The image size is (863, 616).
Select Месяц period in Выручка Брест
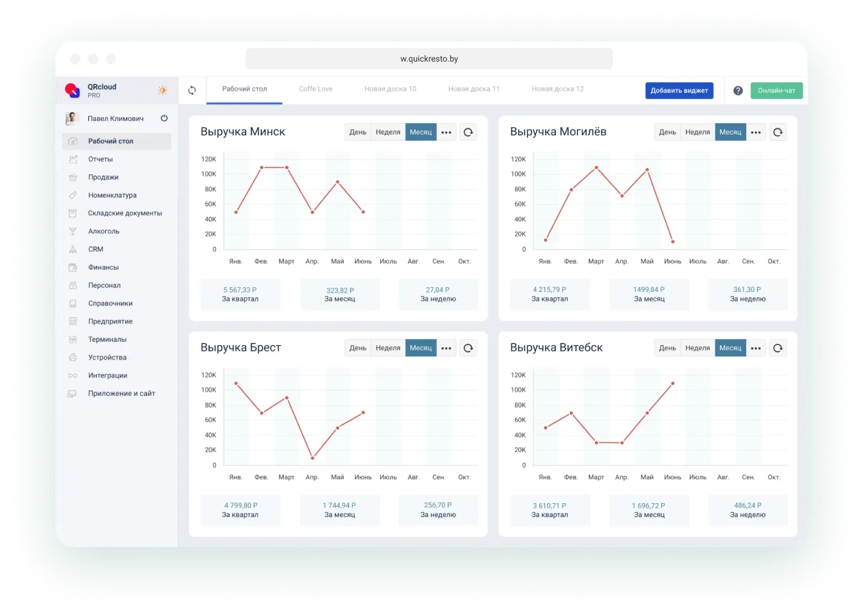click(x=421, y=348)
